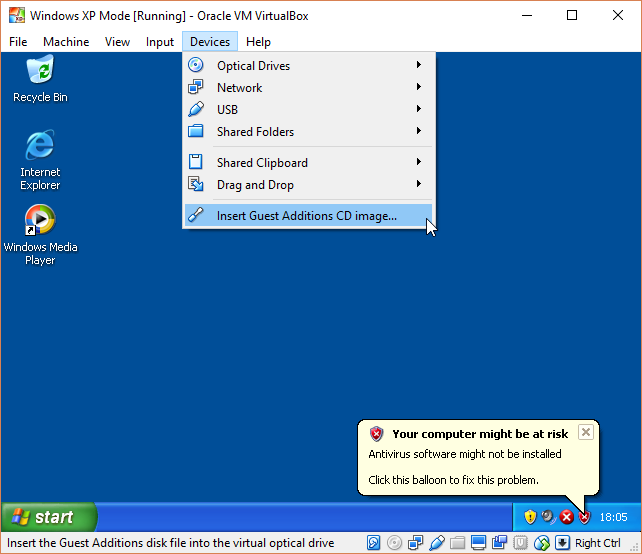Viewport: 642px width, 554px height.
Task: Select Windows Media Player desktop shortcut
Action: [x=40, y=221]
